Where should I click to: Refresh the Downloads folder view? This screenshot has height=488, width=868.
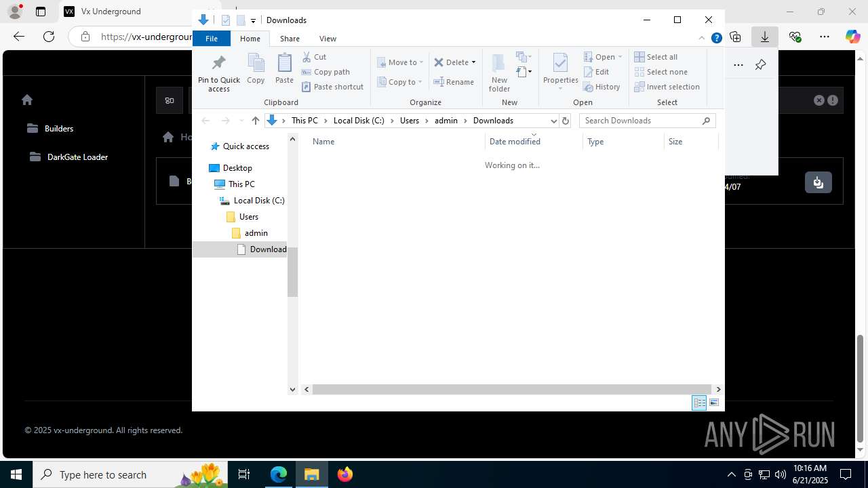[x=566, y=121]
